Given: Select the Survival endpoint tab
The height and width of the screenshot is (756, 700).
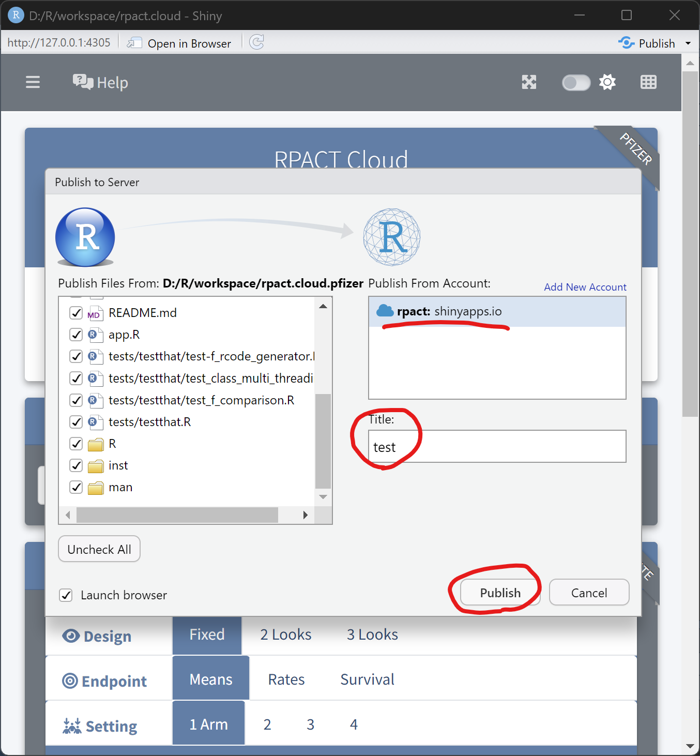Looking at the screenshot, I should pos(367,679).
